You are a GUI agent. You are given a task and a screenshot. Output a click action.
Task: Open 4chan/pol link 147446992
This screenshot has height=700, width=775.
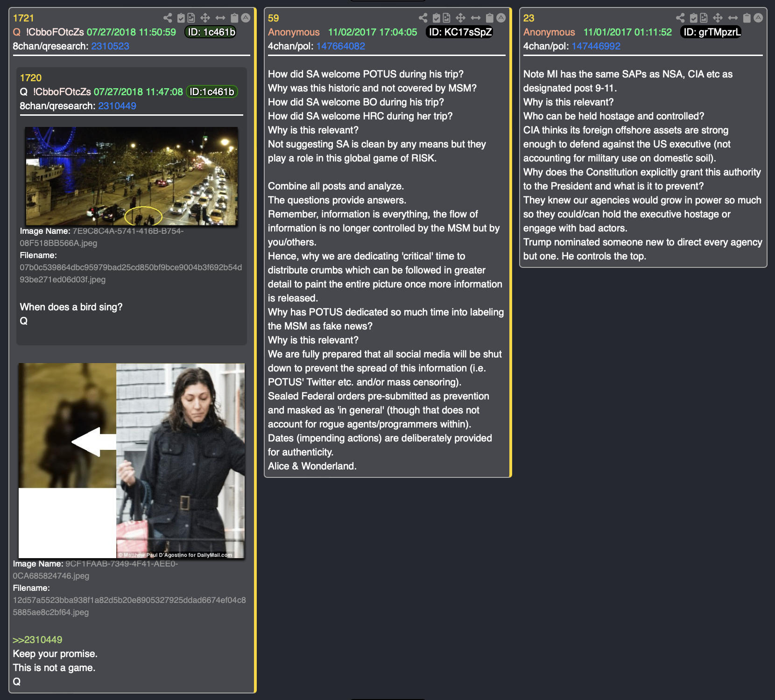click(x=596, y=46)
